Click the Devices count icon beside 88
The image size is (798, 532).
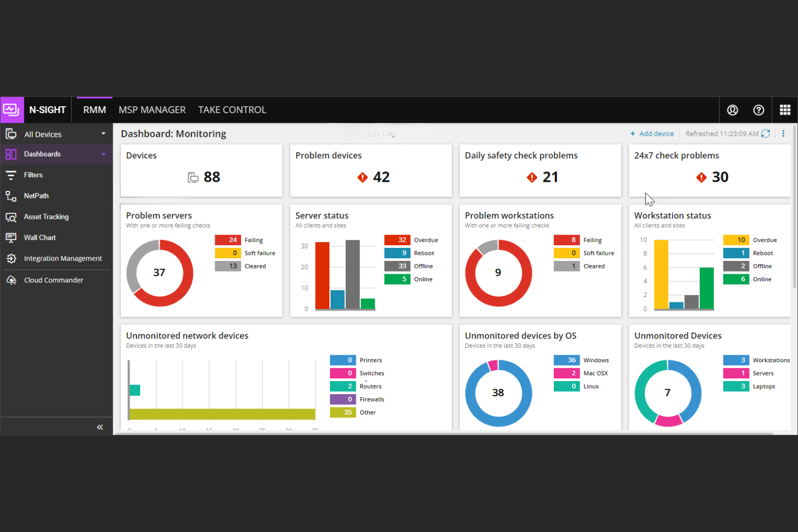point(193,177)
